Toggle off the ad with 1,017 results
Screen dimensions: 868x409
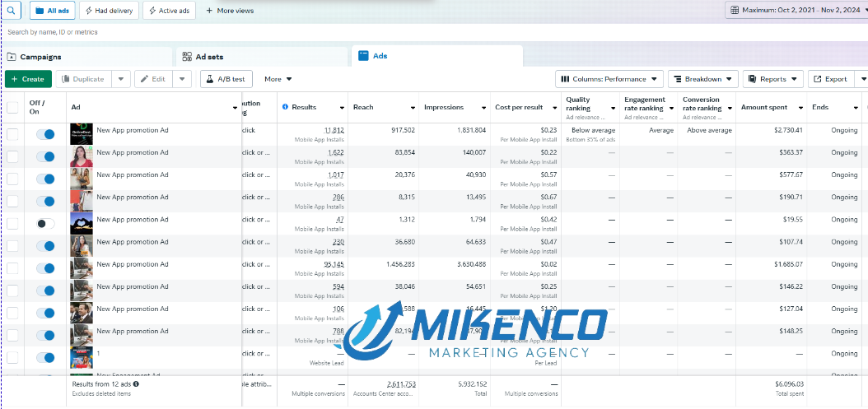pos(45,179)
